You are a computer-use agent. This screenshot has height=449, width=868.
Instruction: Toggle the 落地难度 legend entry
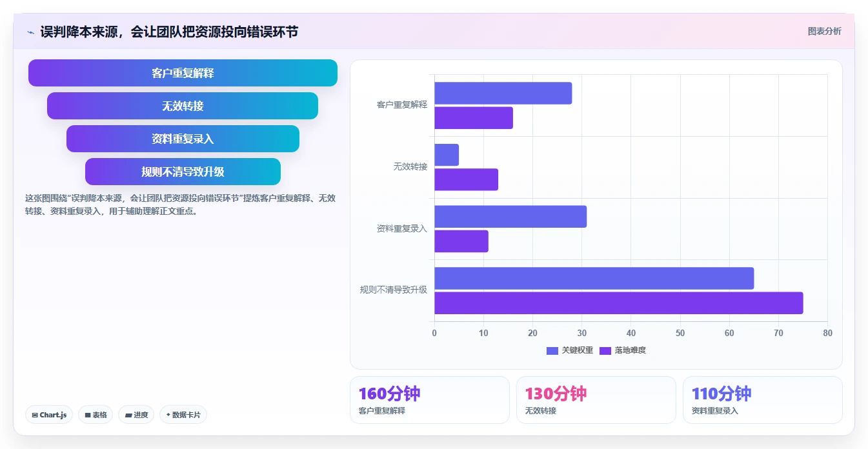tap(622, 350)
